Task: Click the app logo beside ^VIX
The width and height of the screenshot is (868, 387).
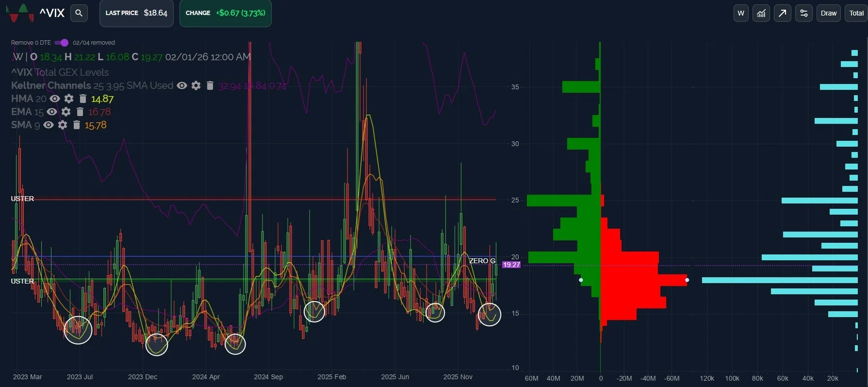Action: (x=19, y=13)
